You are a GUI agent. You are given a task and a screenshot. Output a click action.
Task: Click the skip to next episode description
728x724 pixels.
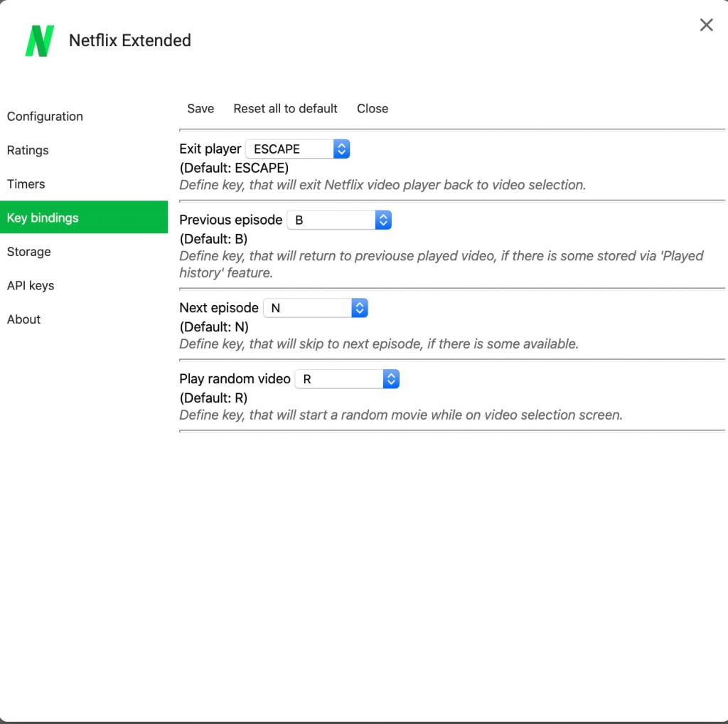pos(379,344)
